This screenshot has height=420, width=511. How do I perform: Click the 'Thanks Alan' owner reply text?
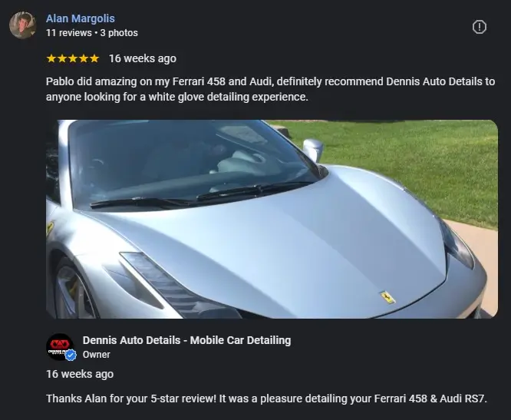[x=266, y=399]
